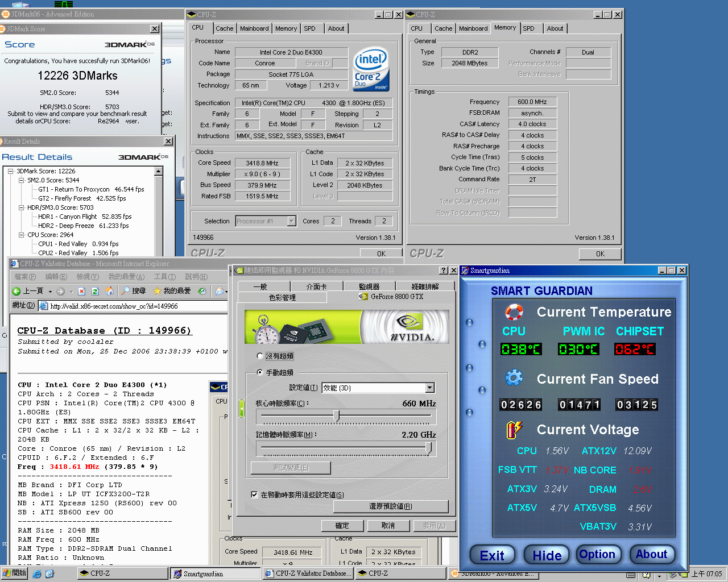Collapse the 3DMark Score: 12226 tree node
The image size is (728, 582).
[x=11, y=171]
